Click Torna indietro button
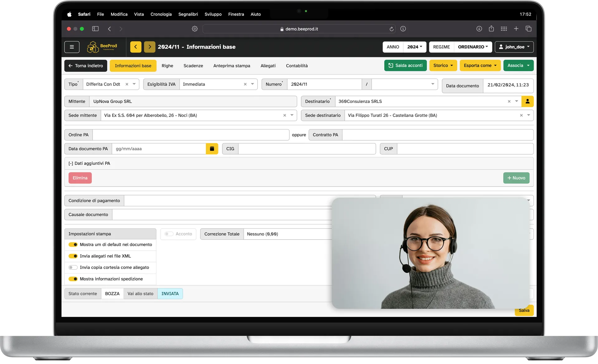This screenshot has width=598, height=364. 86,66
